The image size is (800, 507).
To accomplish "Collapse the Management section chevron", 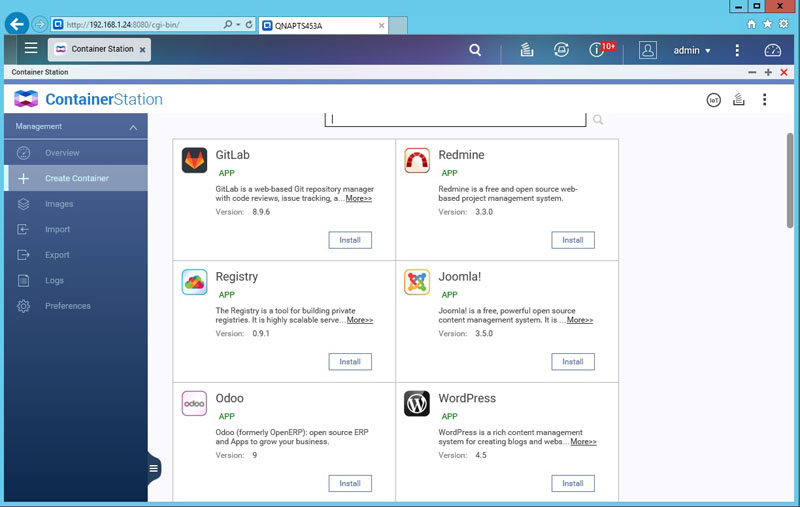I will click(x=133, y=127).
